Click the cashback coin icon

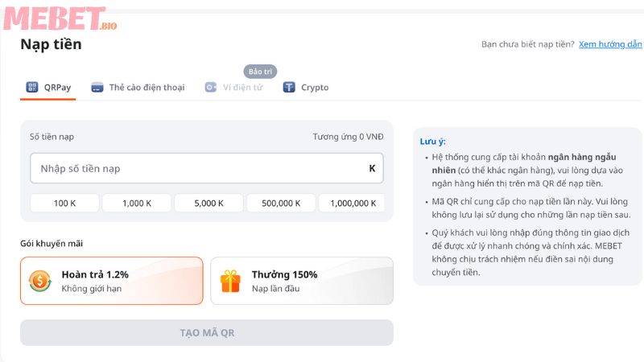point(40,281)
